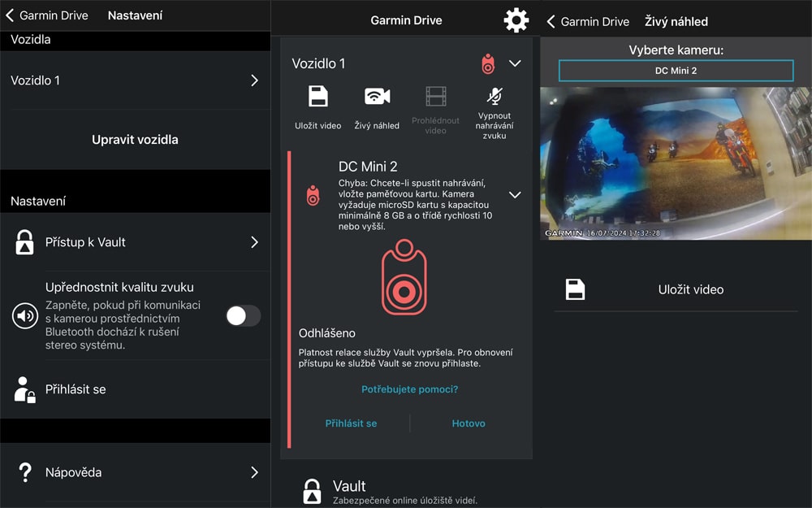812x508 pixels.
Task: Tap the Vyberte kameru: label
Action: click(676, 50)
